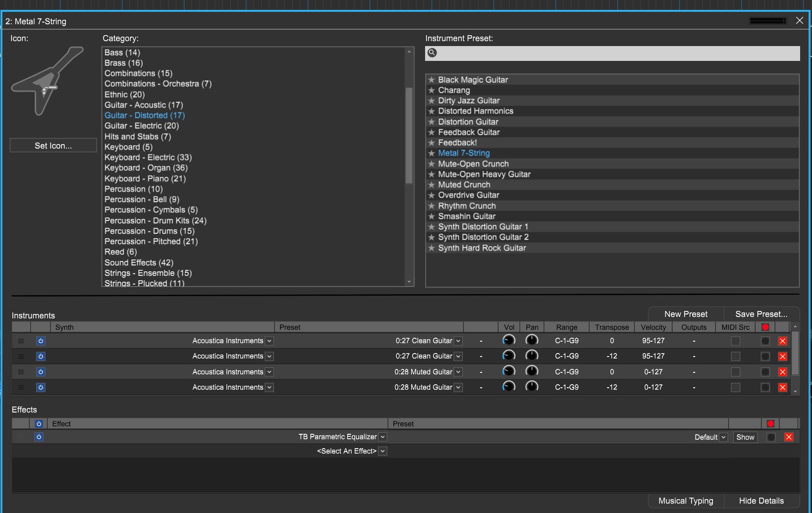The image size is (812, 513).
Task: Check MIDI Src box for Clean Guitar transpose -12
Action: (x=736, y=356)
